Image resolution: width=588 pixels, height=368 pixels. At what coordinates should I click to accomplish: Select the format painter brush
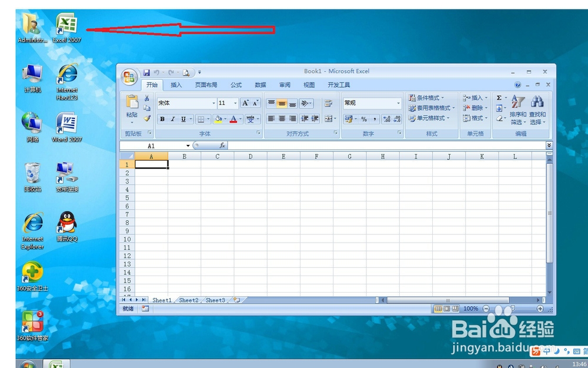click(x=147, y=118)
